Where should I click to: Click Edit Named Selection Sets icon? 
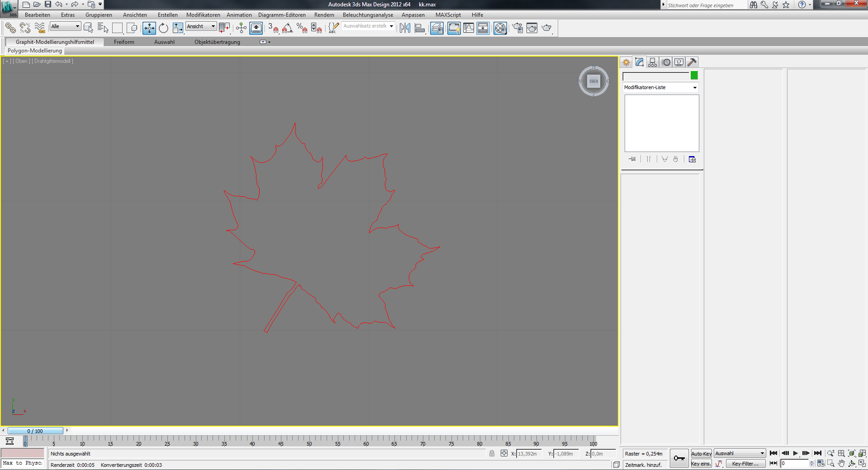coord(333,28)
